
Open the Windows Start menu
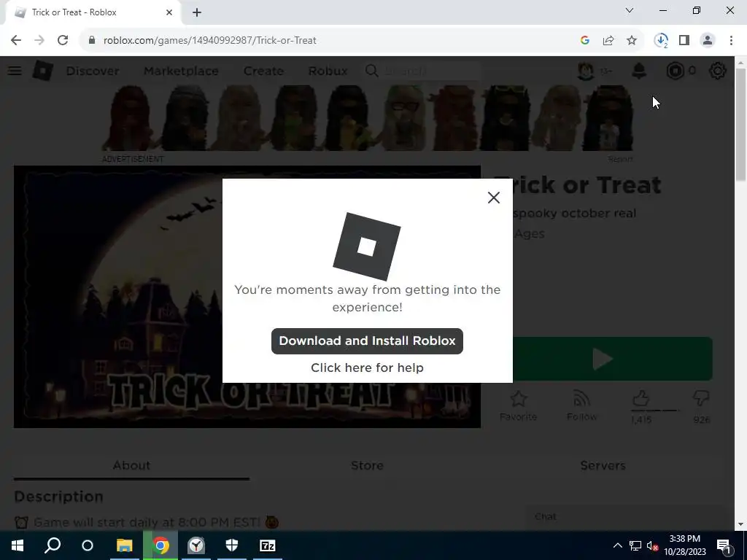click(x=18, y=545)
